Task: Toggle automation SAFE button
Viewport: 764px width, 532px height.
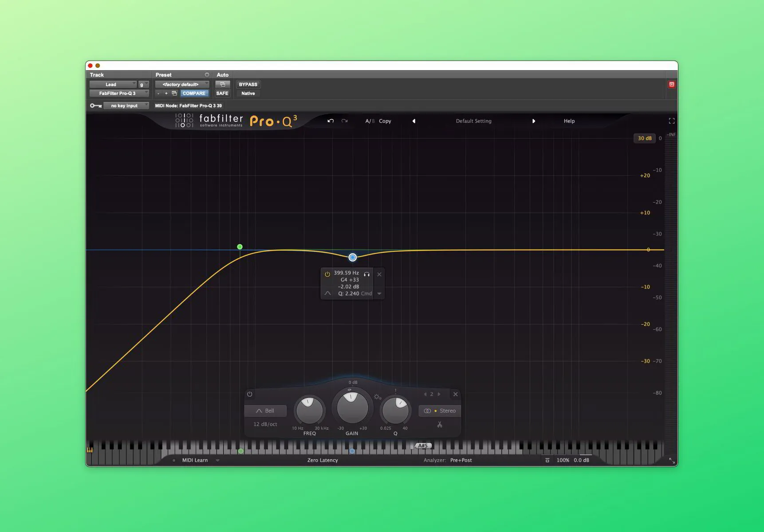Action: [x=222, y=93]
